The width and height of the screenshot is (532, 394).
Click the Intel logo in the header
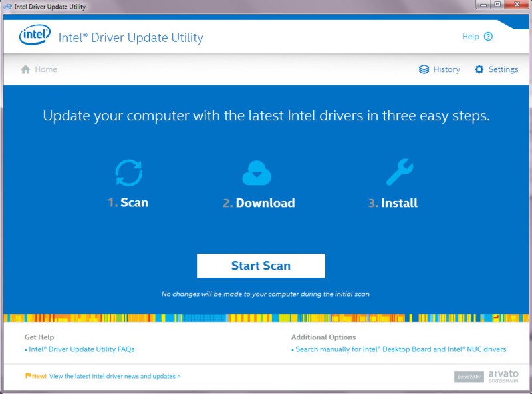[x=35, y=36]
